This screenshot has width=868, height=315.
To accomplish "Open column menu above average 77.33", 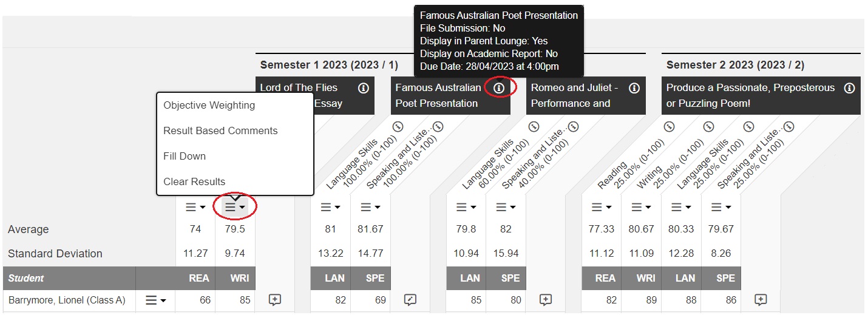I will [x=602, y=207].
